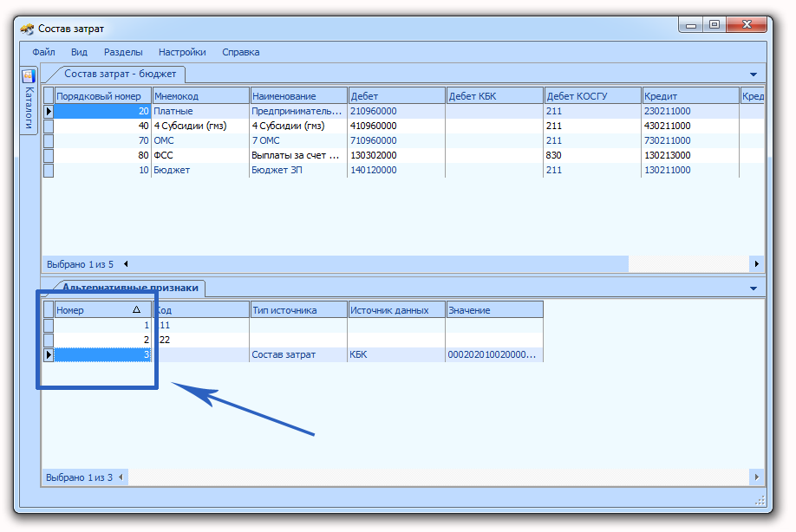Click the Предприниматель… name cell
This screenshot has width=796, height=532.
298,111
